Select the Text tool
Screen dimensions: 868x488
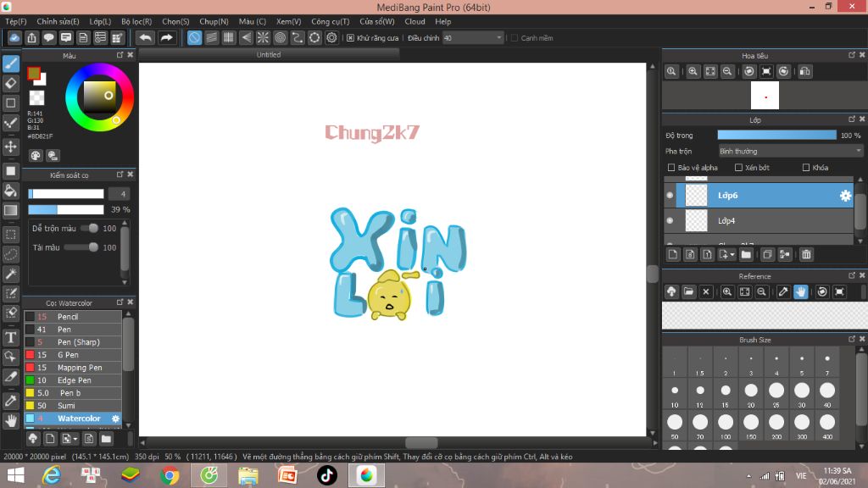coord(11,337)
